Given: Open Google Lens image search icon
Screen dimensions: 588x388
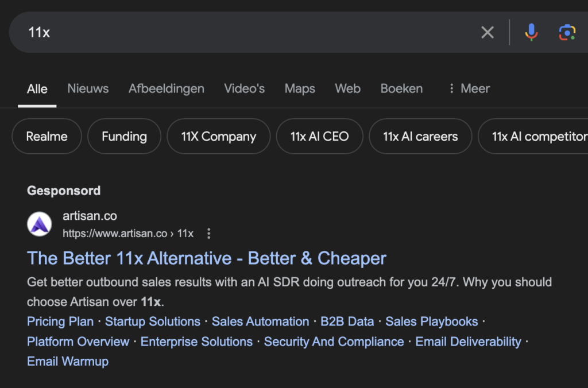Looking at the screenshot, I should 567,32.
